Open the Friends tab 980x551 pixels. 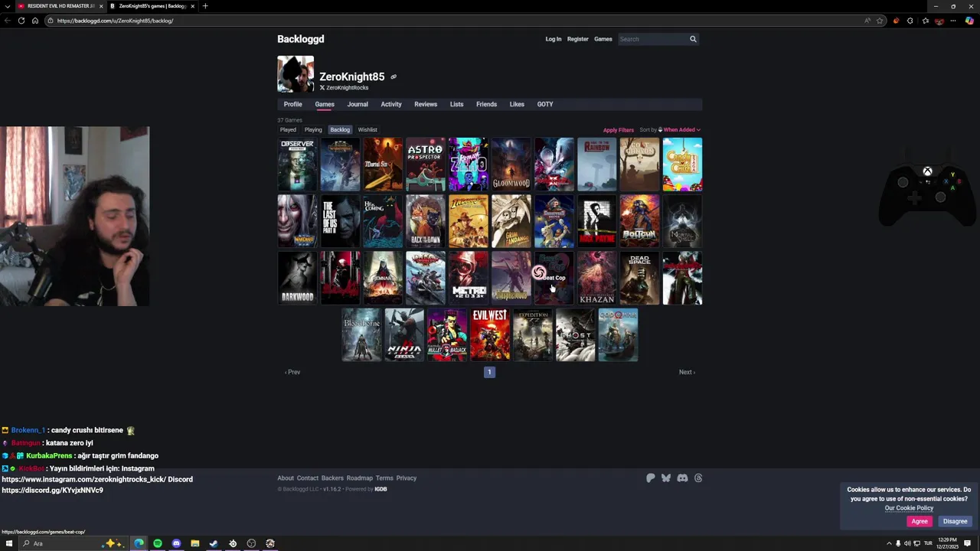pos(486,104)
